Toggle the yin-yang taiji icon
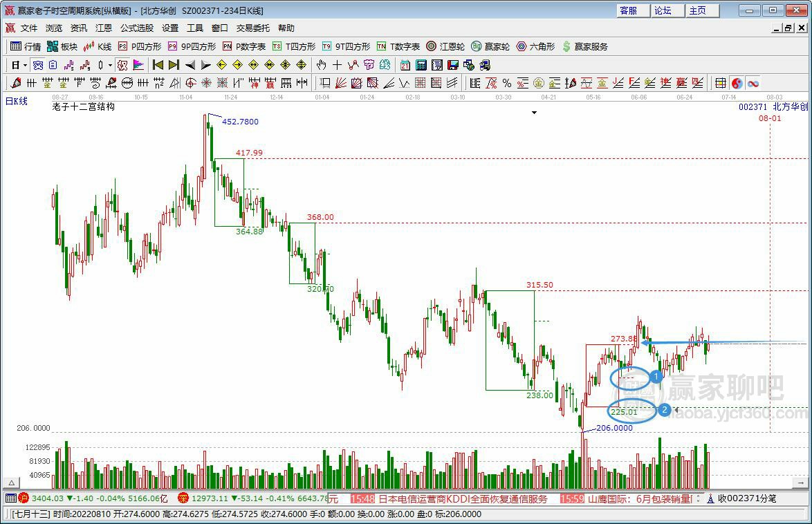812x524 pixels. [x=737, y=83]
